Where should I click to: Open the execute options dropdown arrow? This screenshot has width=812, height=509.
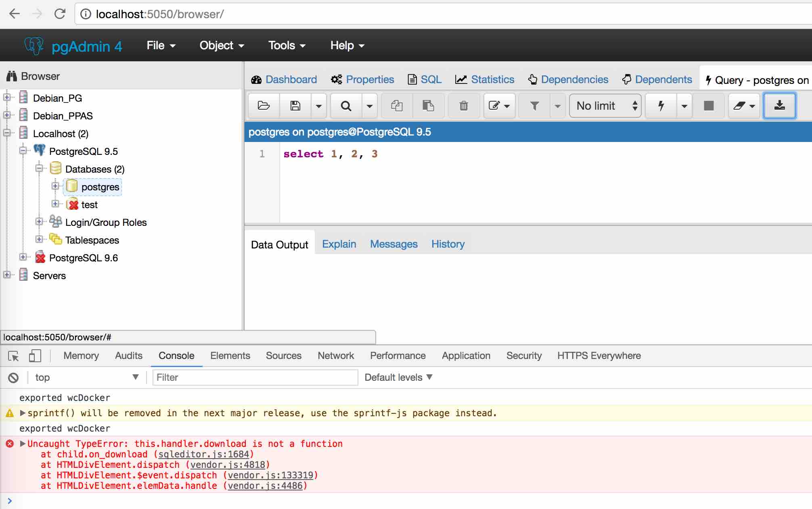click(x=684, y=106)
